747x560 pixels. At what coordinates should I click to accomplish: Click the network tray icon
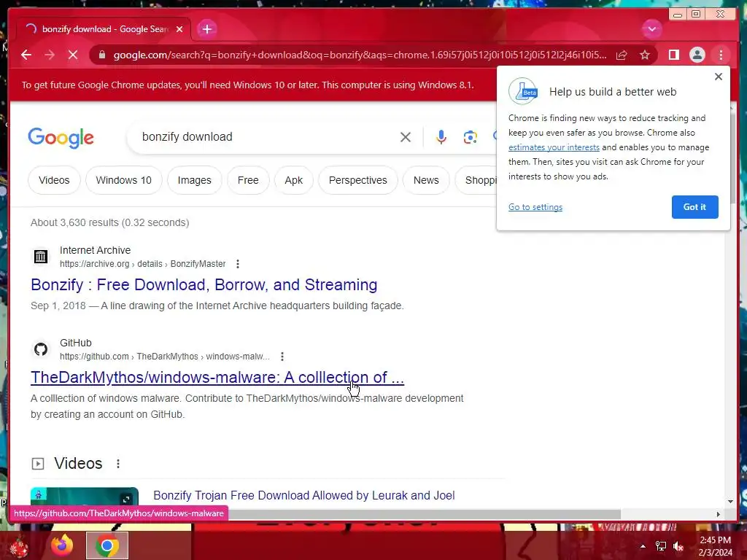coord(661,546)
